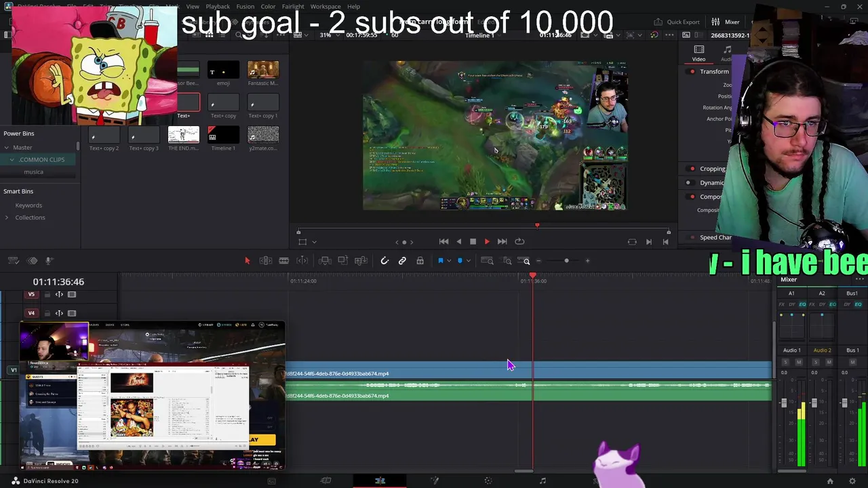
Task: Toggle timeline Snapping magnet icon
Action: coord(384,261)
